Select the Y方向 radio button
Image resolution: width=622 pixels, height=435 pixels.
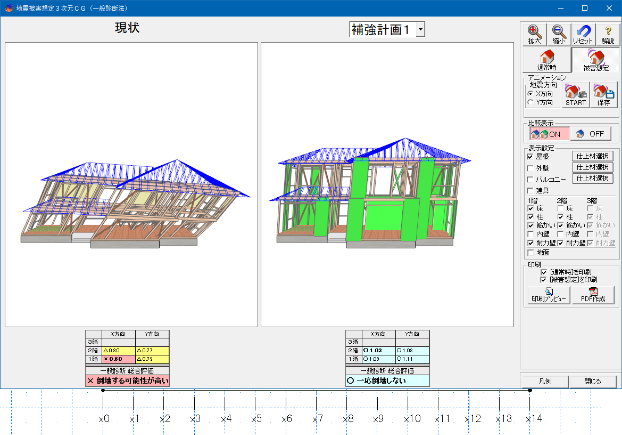531,101
